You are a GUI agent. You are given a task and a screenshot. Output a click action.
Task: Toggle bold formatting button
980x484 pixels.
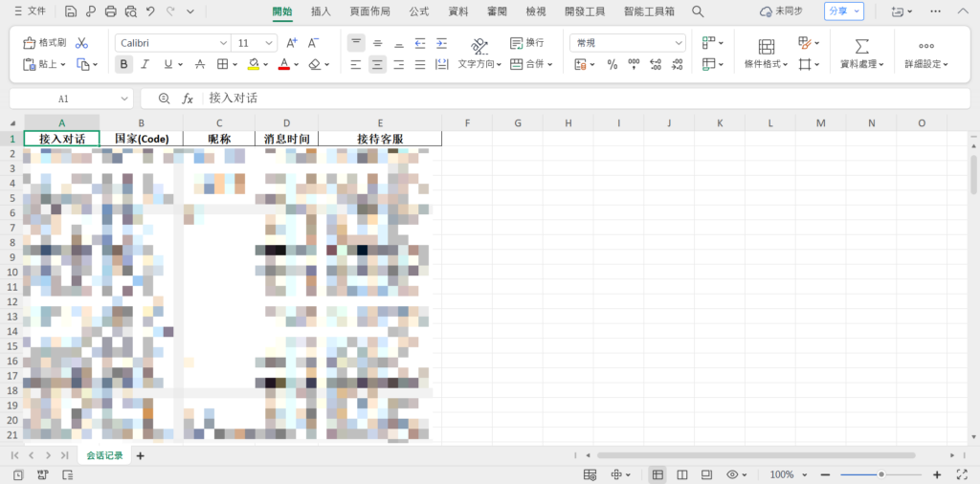123,64
